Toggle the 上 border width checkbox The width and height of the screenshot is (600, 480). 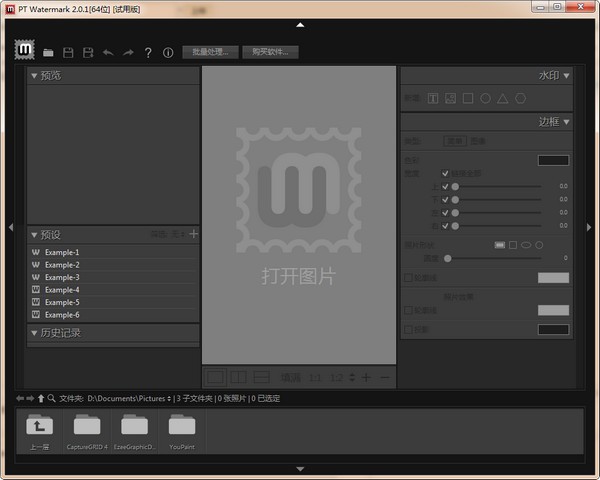pyautogui.click(x=446, y=186)
